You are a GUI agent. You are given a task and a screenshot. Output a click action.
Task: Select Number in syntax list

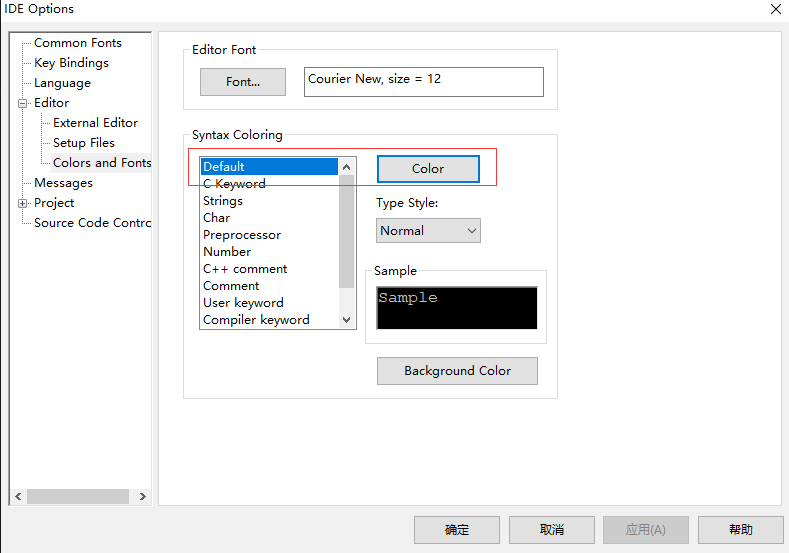click(269, 252)
